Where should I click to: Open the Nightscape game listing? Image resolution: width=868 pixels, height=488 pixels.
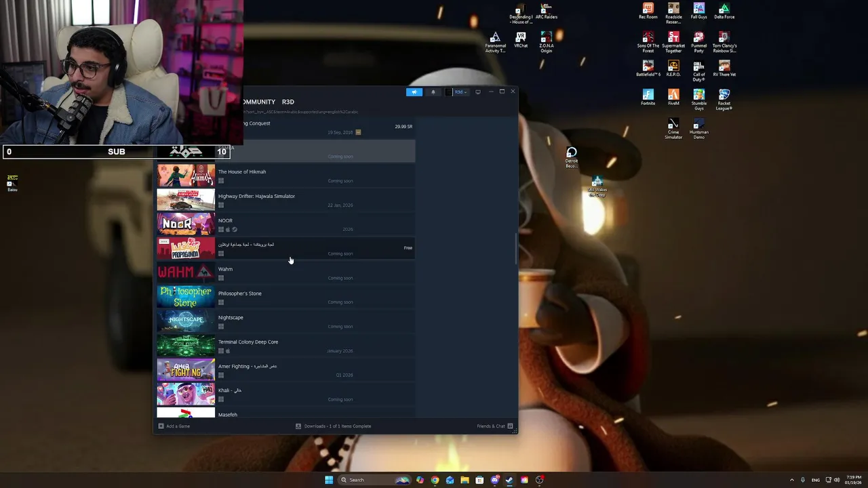point(285,321)
